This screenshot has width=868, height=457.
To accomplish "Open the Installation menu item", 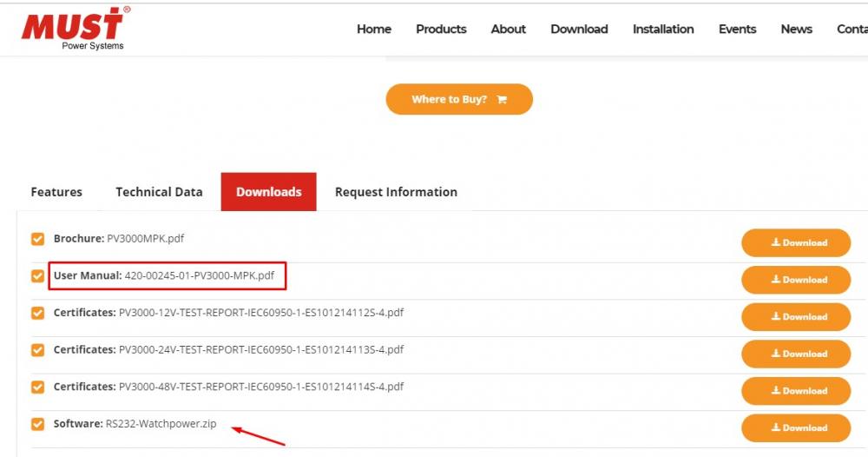I will [663, 29].
